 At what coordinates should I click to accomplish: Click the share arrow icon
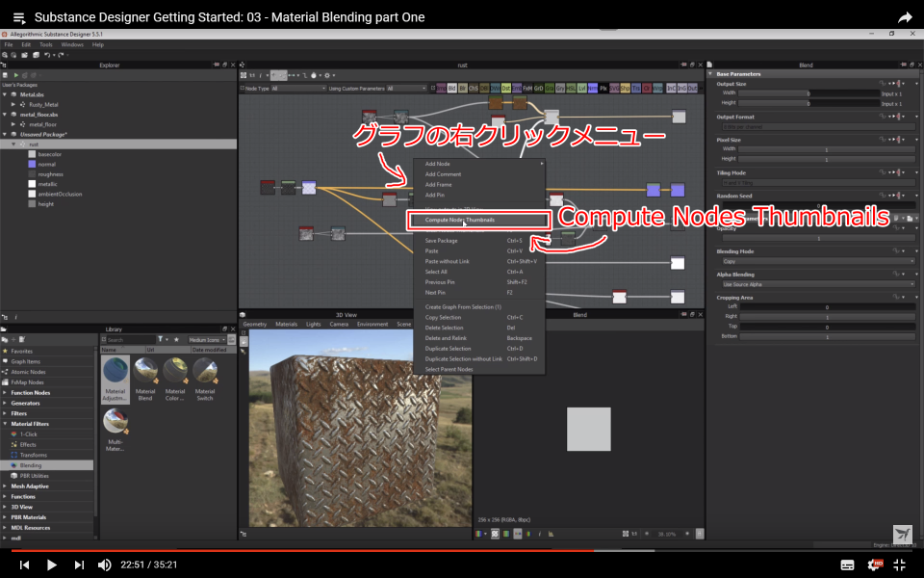point(905,17)
